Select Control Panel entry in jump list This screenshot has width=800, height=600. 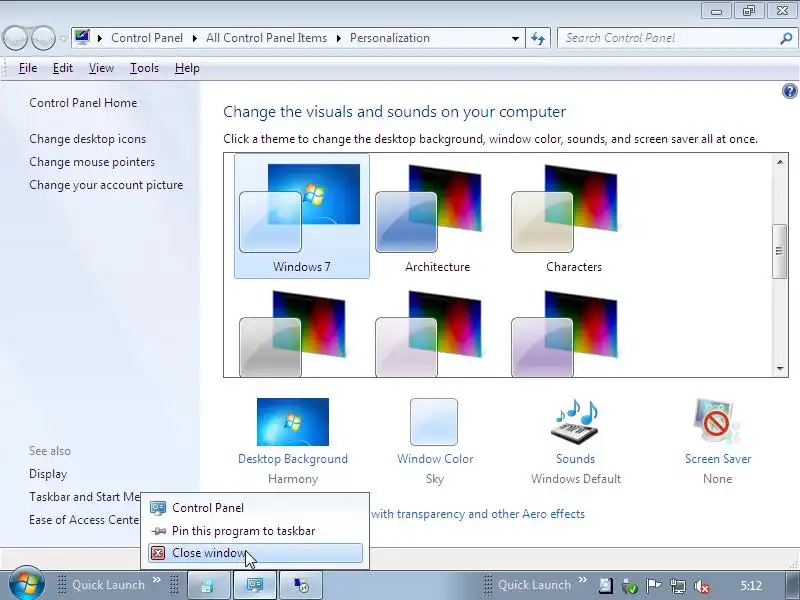point(255,508)
